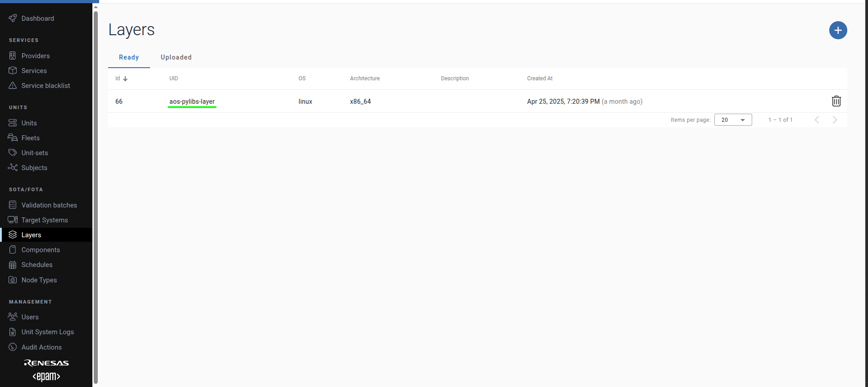The width and height of the screenshot is (868, 387).
Task: Click the sidebar vertical scrollbar
Action: click(96, 194)
